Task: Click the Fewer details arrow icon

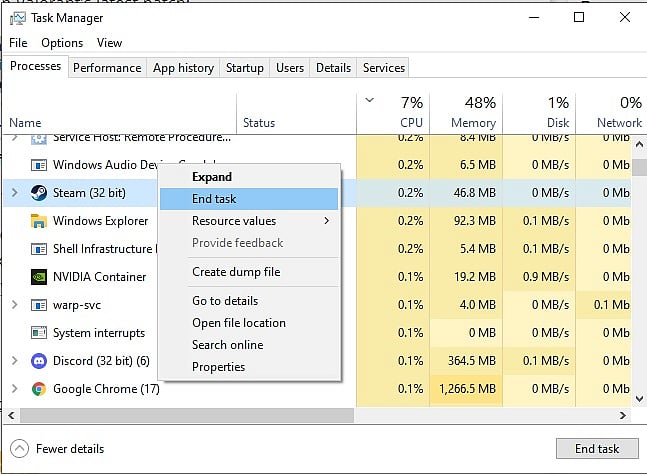Action: (x=19, y=448)
